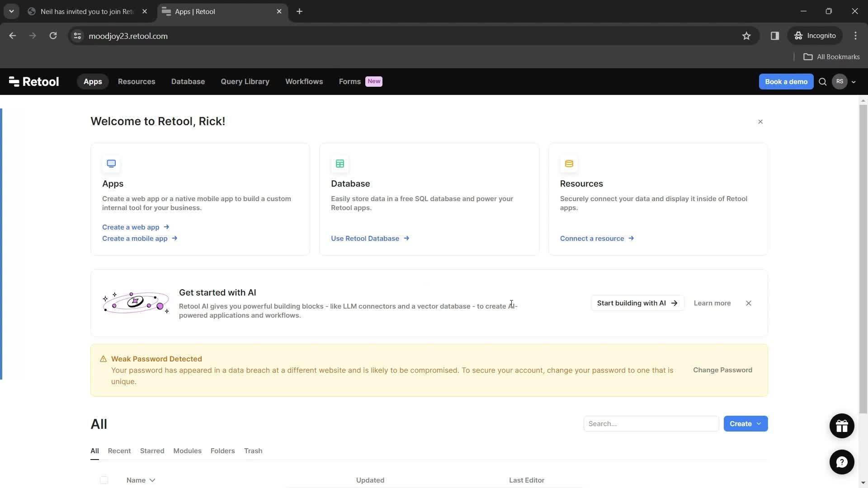Switch to the Starred tab
868x488 pixels.
tap(152, 451)
